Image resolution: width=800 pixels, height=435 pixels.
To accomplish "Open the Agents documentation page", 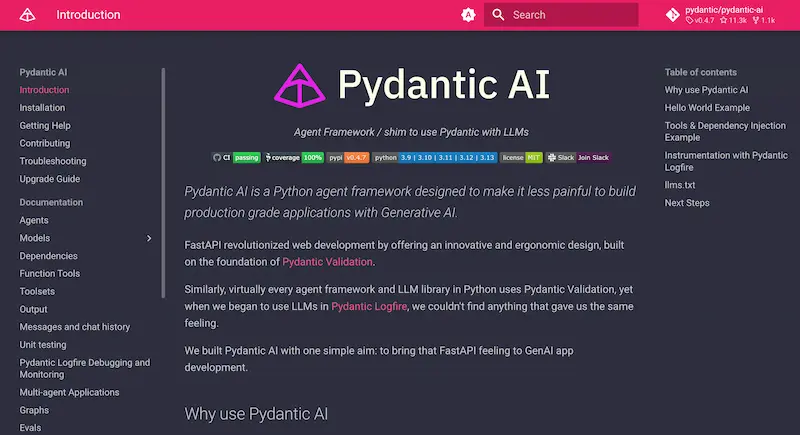I will [x=34, y=220].
